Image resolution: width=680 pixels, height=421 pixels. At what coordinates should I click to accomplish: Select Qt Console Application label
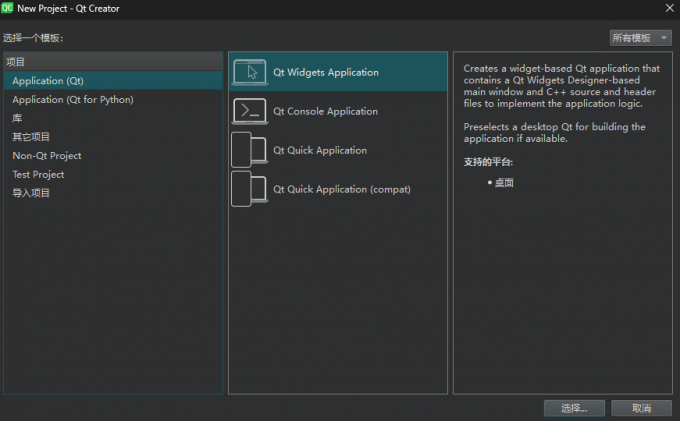coord(325,112)
